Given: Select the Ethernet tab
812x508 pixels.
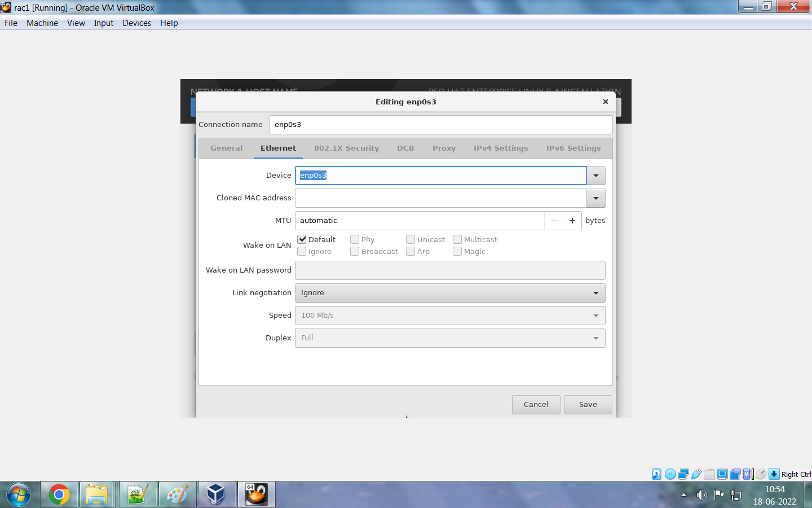Looking at the screenshot, I should click(x=278, y=148).
